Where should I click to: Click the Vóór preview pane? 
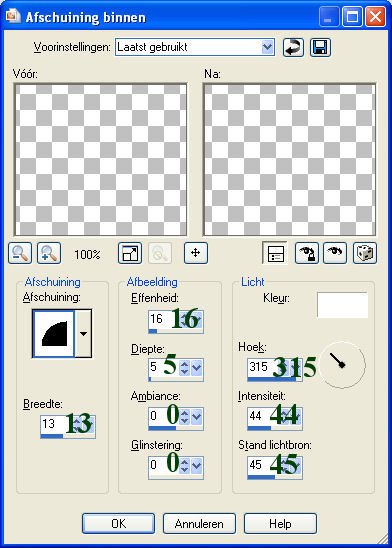(x=101, y=159)
